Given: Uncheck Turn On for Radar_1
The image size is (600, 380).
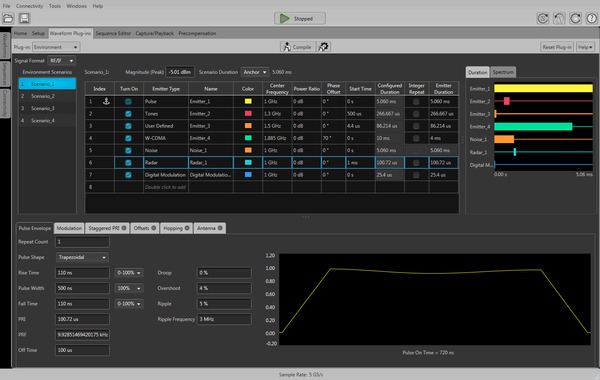Looking at the screenshot, I should [128, 163].
